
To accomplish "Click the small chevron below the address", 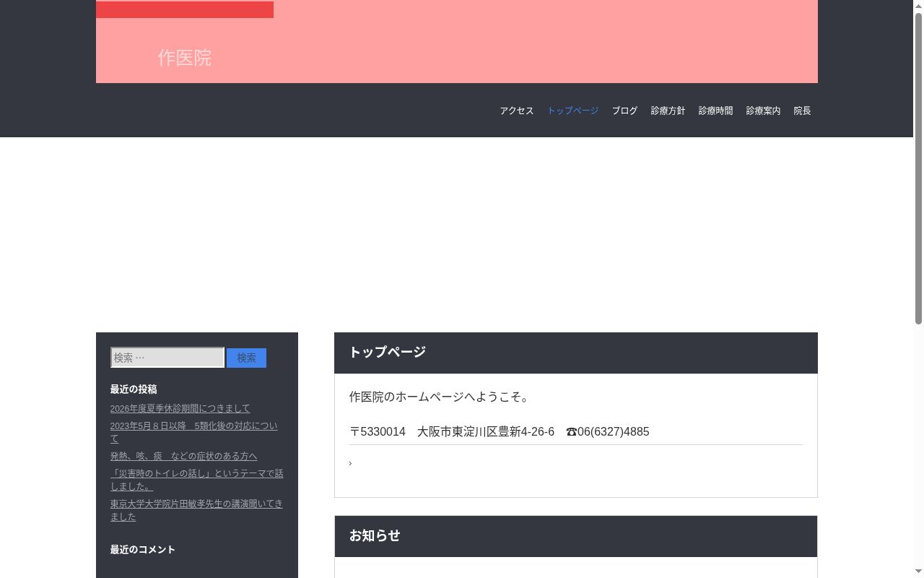I will click(x=350, y=463).
